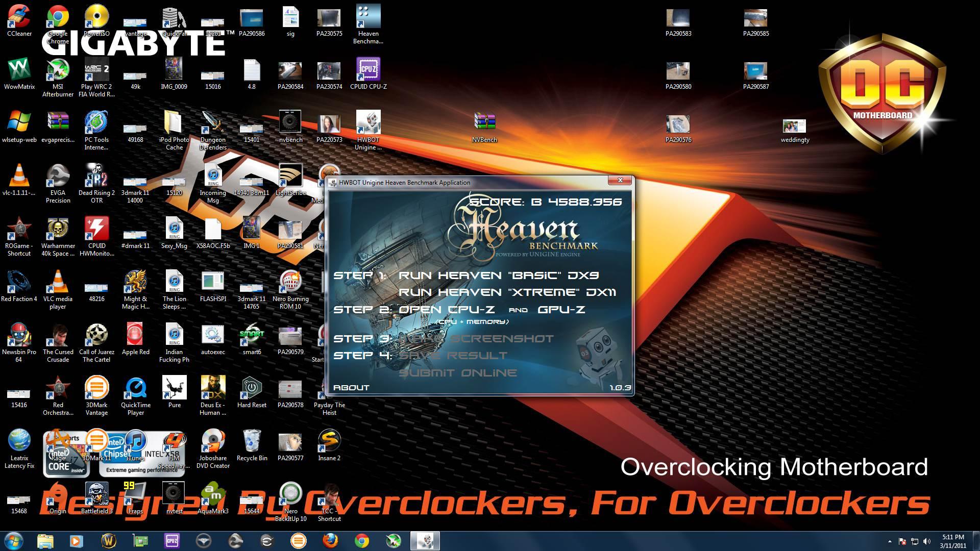Open CPU-Z from Step 2
The height and width of the screenshot is (551, 980).
tap(447, 310)
